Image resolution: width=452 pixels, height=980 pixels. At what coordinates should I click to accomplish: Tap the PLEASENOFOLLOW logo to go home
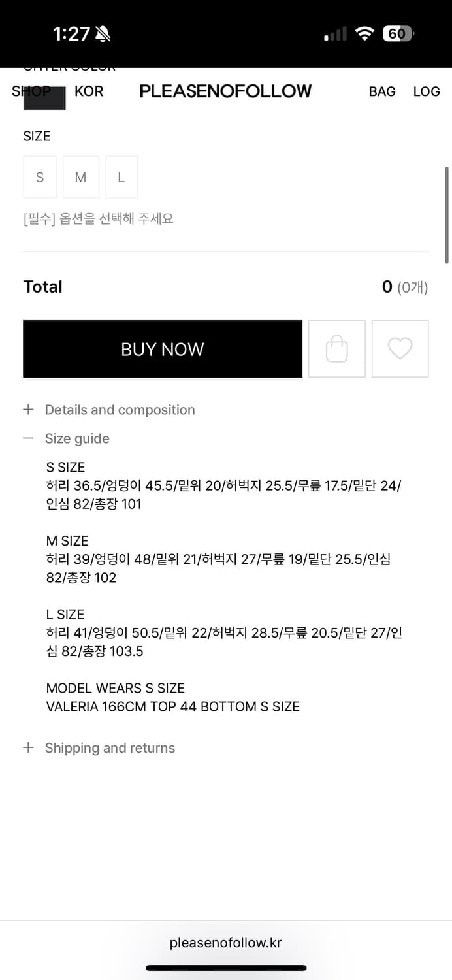click(225, 91)
